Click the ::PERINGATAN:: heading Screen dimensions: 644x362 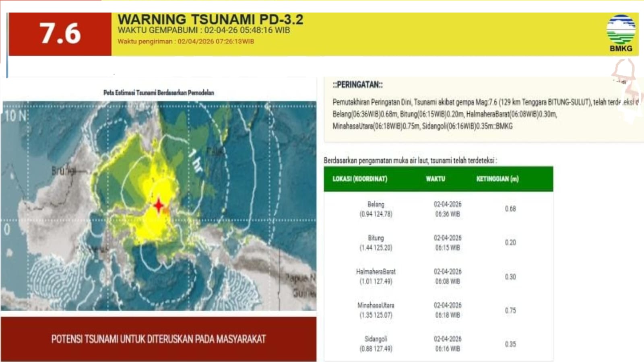pos(357,84)
